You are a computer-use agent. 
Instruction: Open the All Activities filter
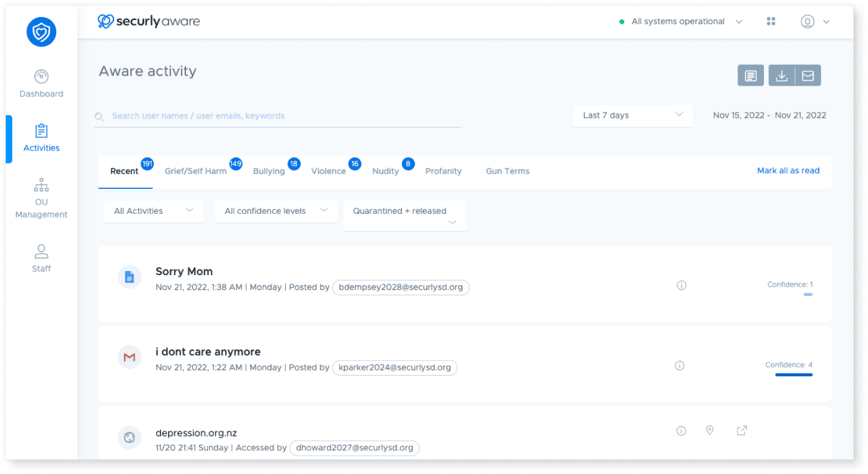(154, 211)
